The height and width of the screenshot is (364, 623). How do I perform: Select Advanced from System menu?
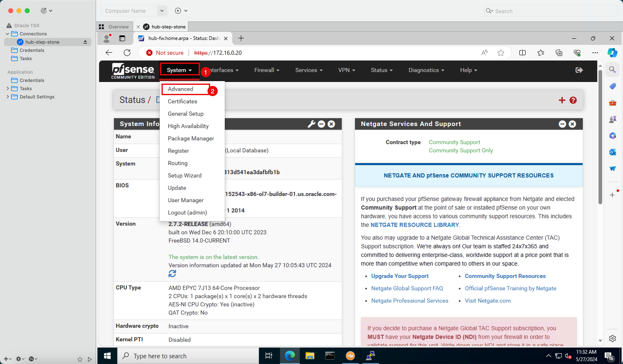pos(180,89)
